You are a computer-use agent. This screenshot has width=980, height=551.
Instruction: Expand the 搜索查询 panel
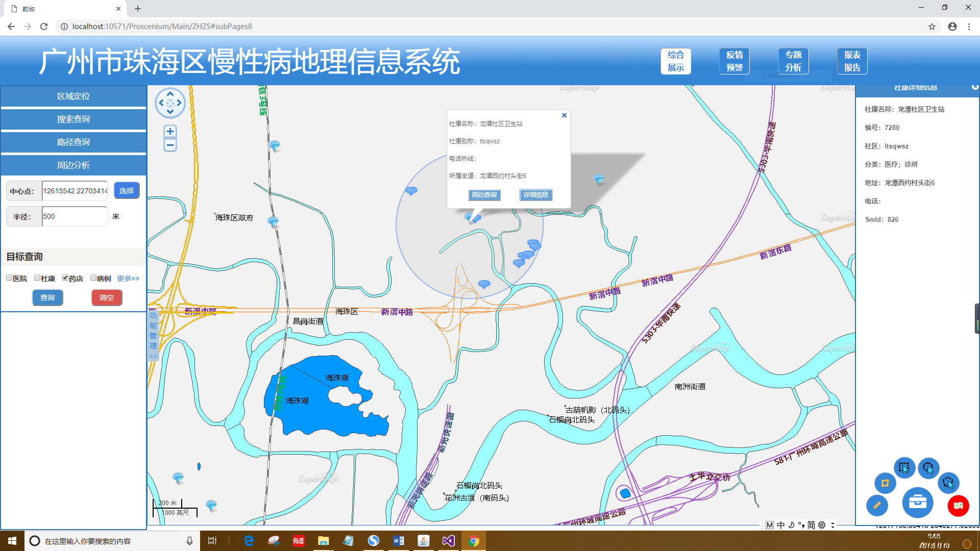click(73, 119)
